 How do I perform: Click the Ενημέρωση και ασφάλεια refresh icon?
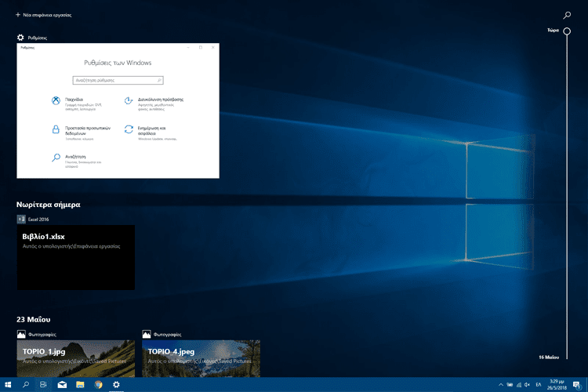tap(129, 129)
